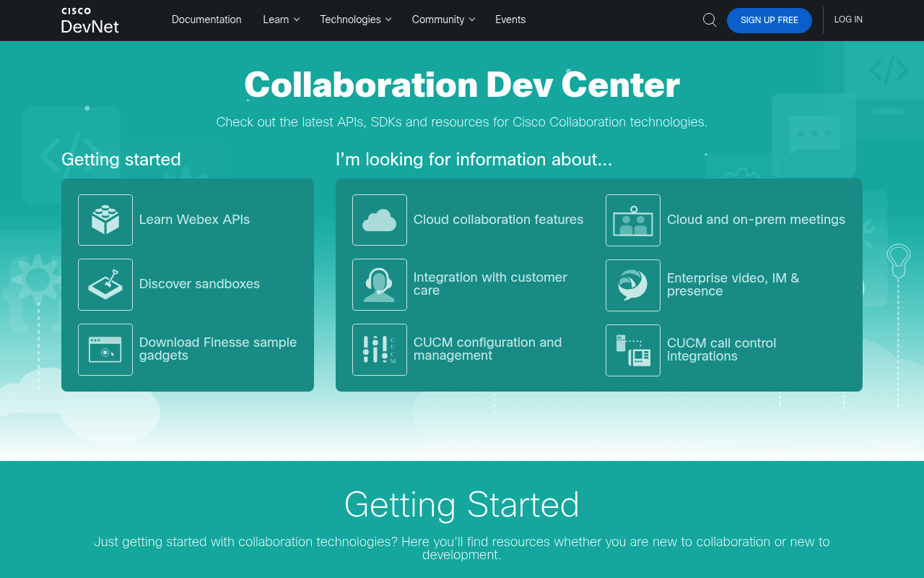Click the SIGN UP FREE button
The width and height of the screenshot is (924, 578).
[770, 20]
